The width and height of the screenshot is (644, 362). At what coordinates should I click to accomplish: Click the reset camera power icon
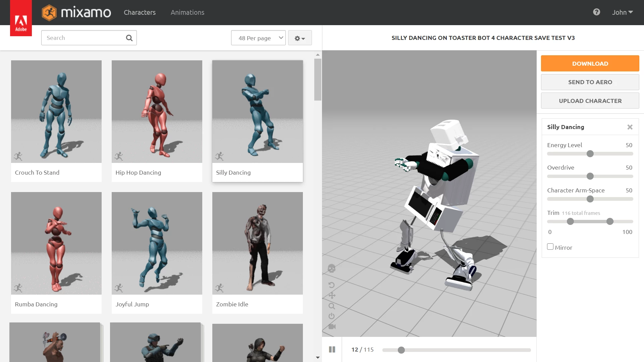tap(331, 316)
